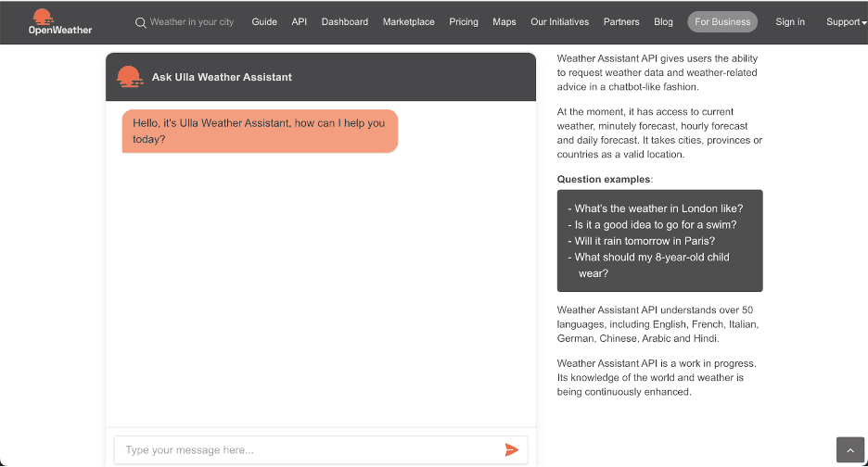Click the Ulla assistant sun icon
The height and width of the screenshot is (467, 868).
coord(130,77)
